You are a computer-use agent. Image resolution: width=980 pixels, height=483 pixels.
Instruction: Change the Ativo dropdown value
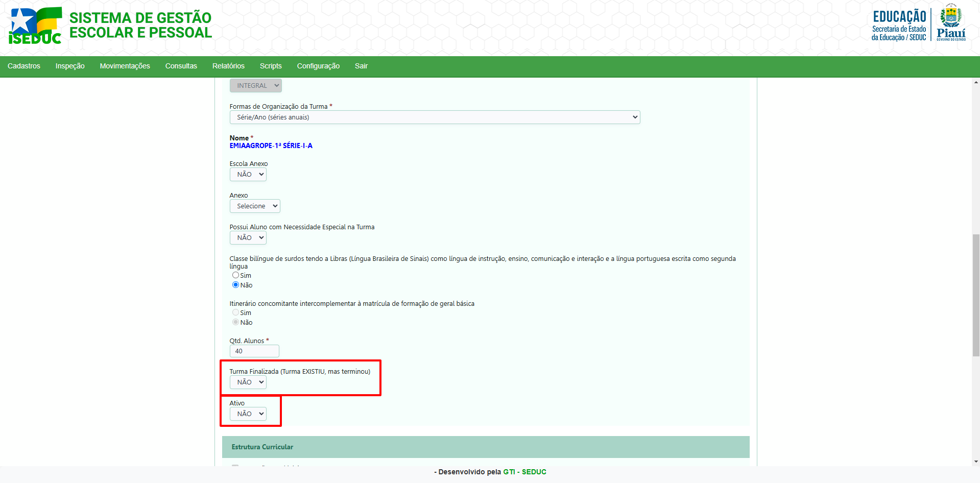coord(248,414)
